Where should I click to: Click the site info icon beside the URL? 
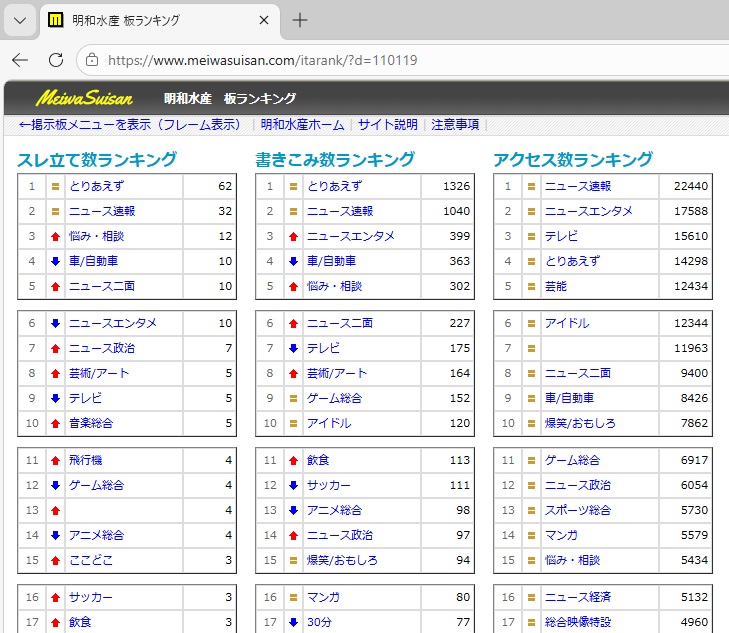pos(91,60)
